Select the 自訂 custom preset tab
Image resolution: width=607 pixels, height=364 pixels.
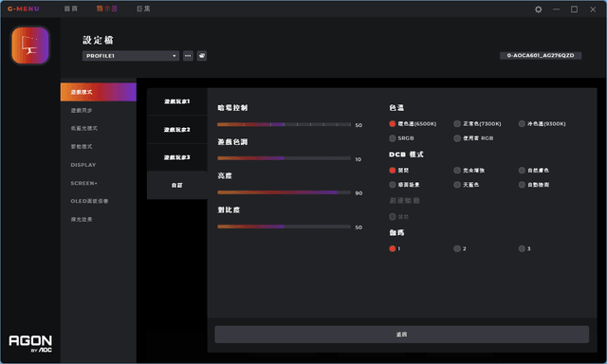177,185
